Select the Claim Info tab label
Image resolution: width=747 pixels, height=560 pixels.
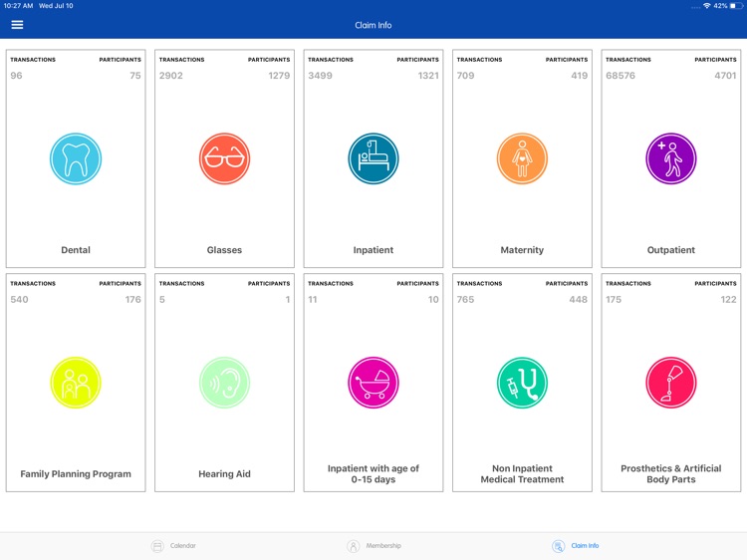tap(585, 546)
